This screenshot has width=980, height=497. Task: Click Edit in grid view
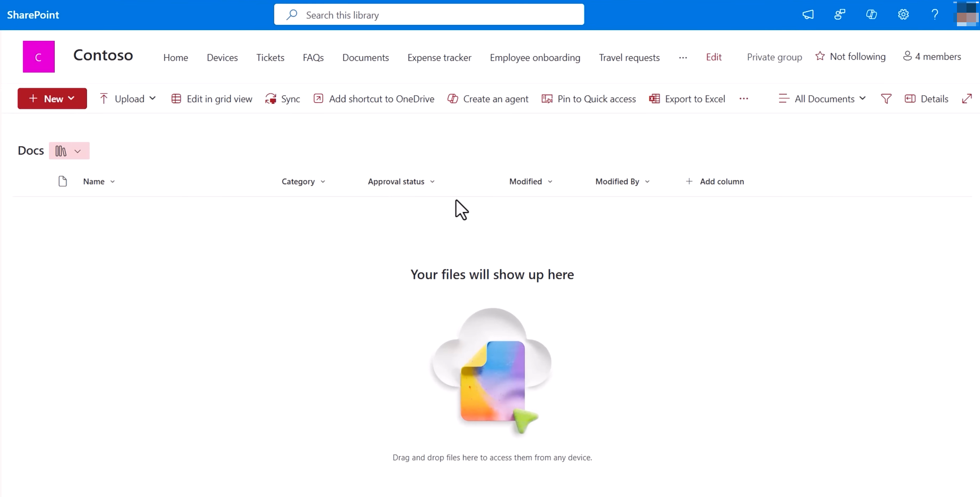pos(212,99)
